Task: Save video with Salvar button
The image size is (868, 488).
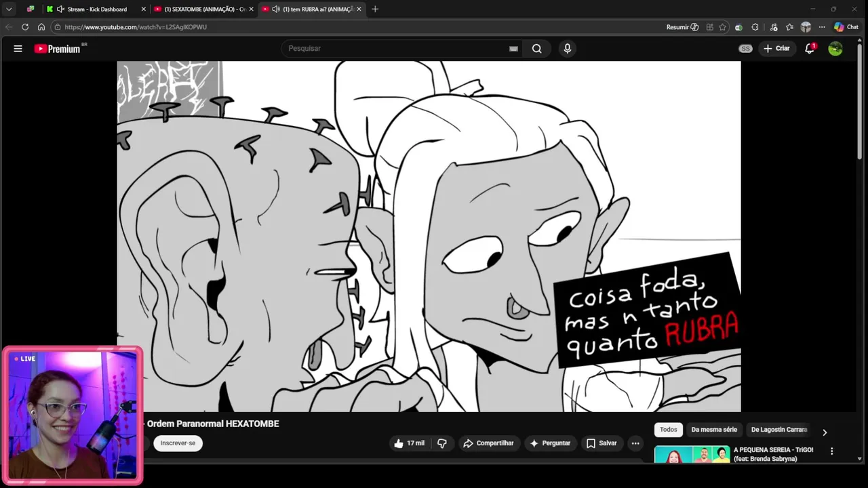Action: 601,443
